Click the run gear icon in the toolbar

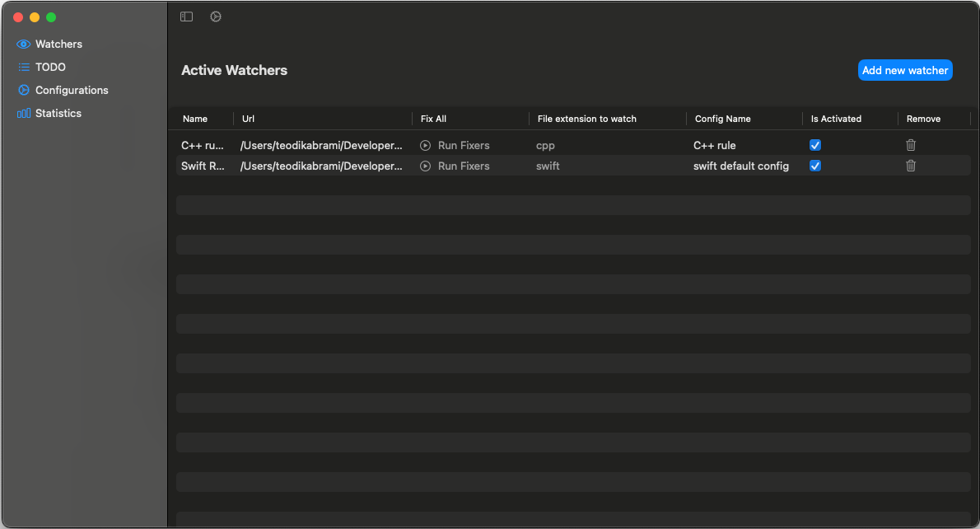tap(216, 16)
